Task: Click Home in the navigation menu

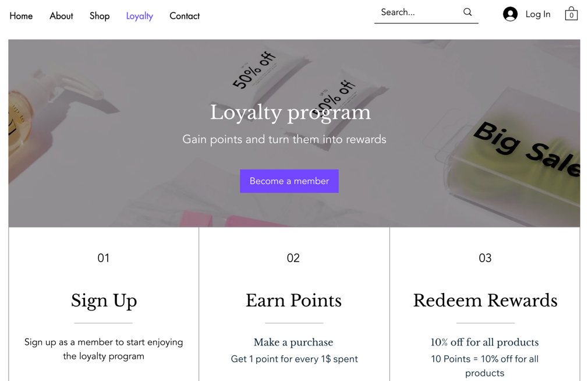Action: 21,16
